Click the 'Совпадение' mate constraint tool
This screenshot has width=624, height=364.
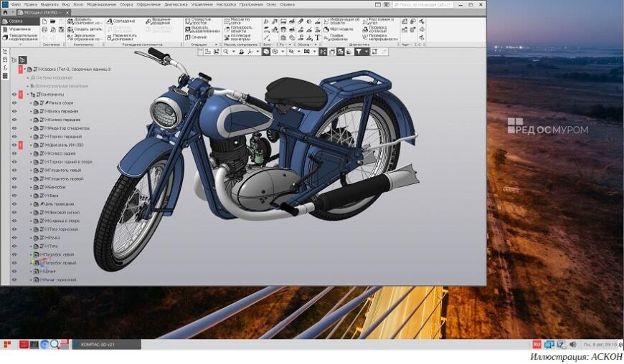(x=123, y=21)
